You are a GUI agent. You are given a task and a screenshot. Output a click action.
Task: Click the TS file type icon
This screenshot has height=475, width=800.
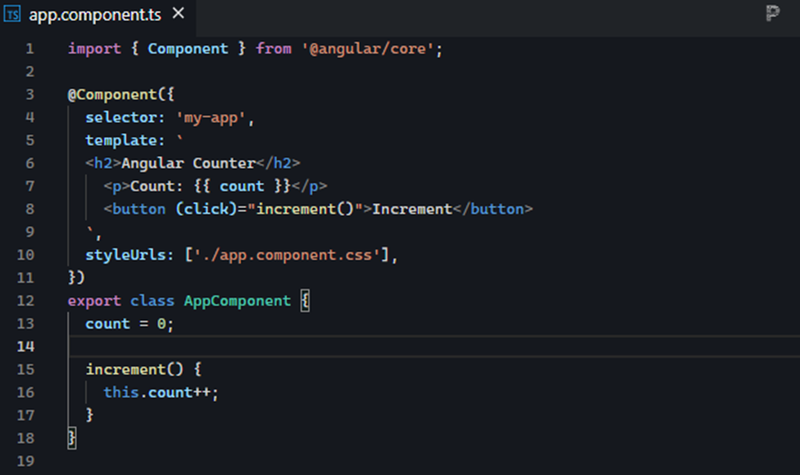(15, 15)
